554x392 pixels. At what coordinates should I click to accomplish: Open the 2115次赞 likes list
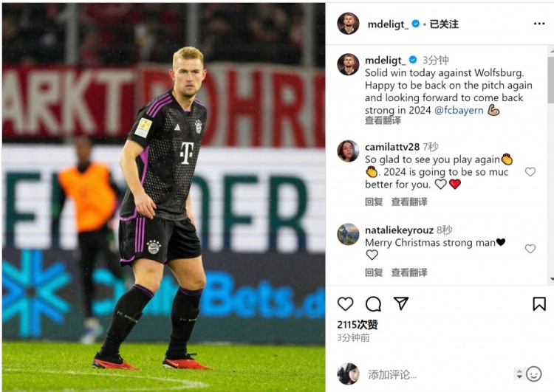point(358,324)
